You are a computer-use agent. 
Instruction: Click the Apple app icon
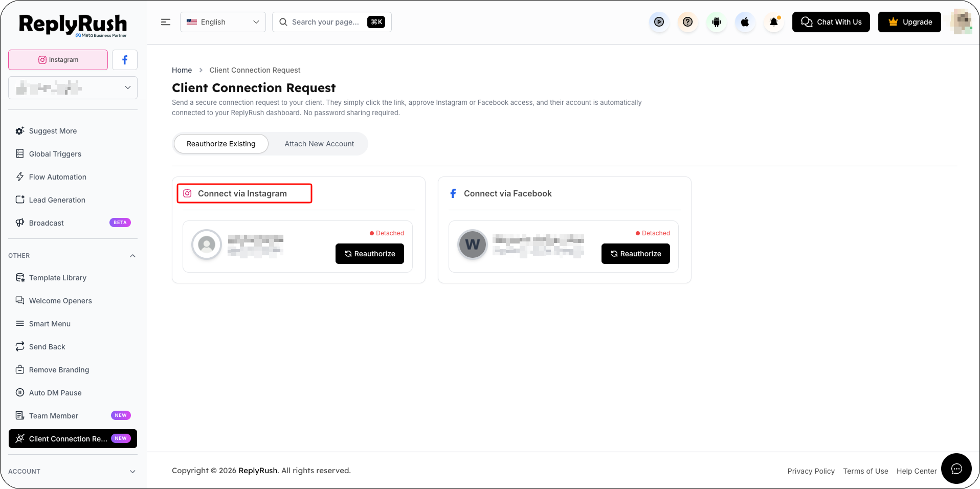coord(745,22)
